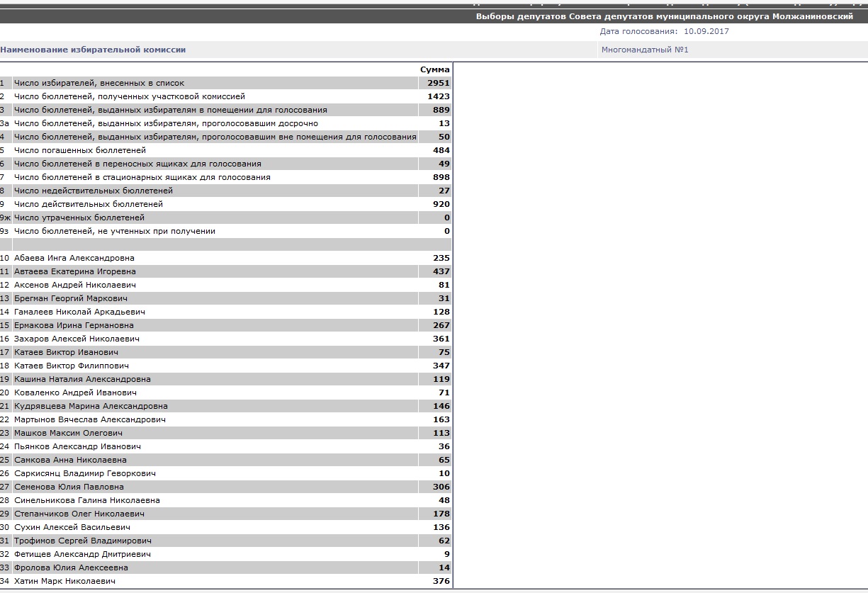Click the voting date 10.09.2017
The width and height of the screenshot is (868, 593).
click(x=706, y=31)
